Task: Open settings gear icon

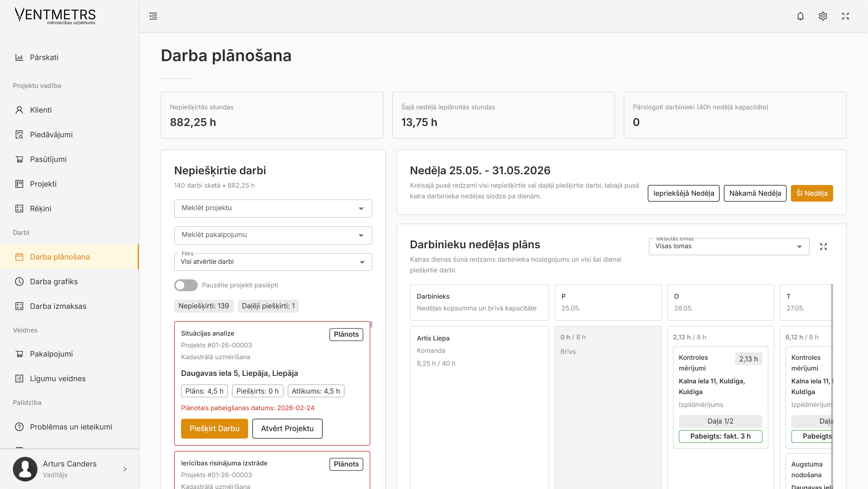Action: [823, 16]
